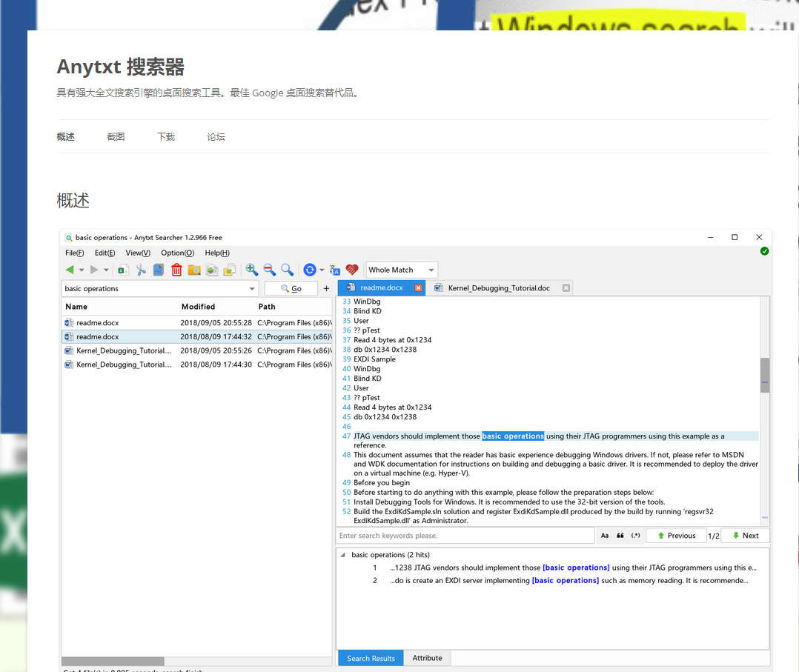The width and height of the screenshot is (799, 672).
Task: Click the Anytxt 搜索器 site title
Action: tap(120, 67)
